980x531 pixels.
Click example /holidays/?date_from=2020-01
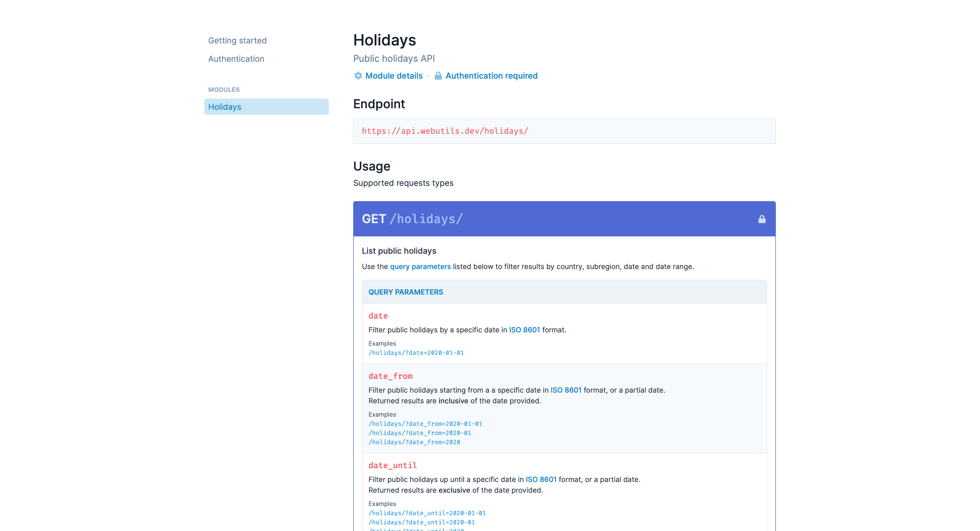pyautogui.click(x=420, y=433)
